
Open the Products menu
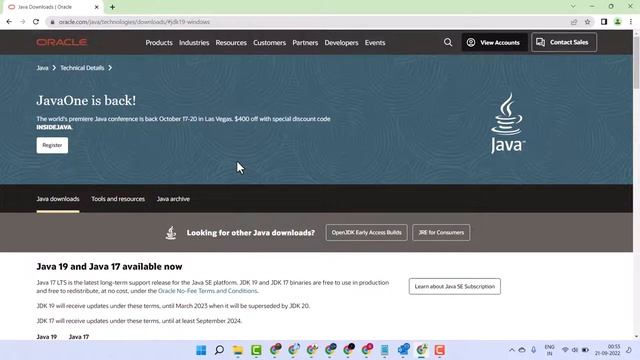point(159,42)
